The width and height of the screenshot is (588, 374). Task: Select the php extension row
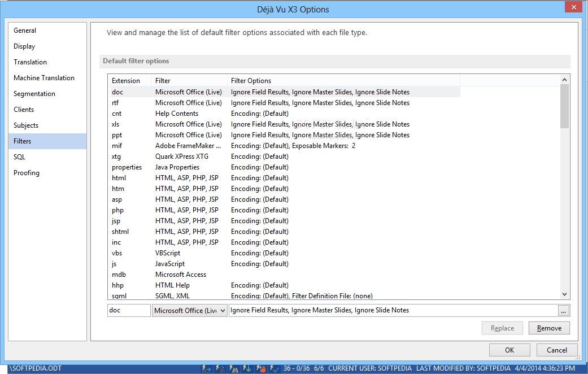[x=285, y=210]
